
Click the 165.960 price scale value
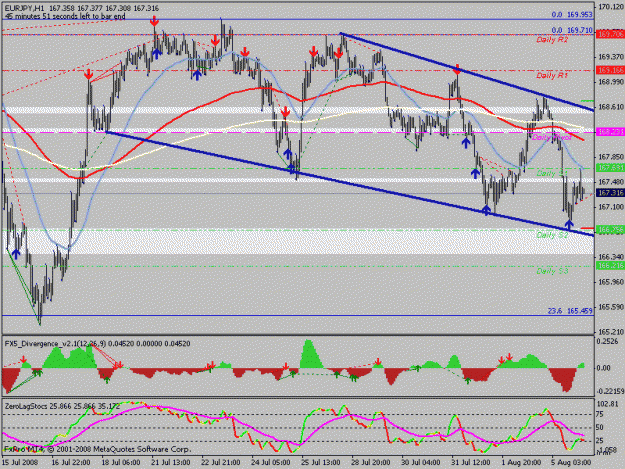(x=611, y=282)
